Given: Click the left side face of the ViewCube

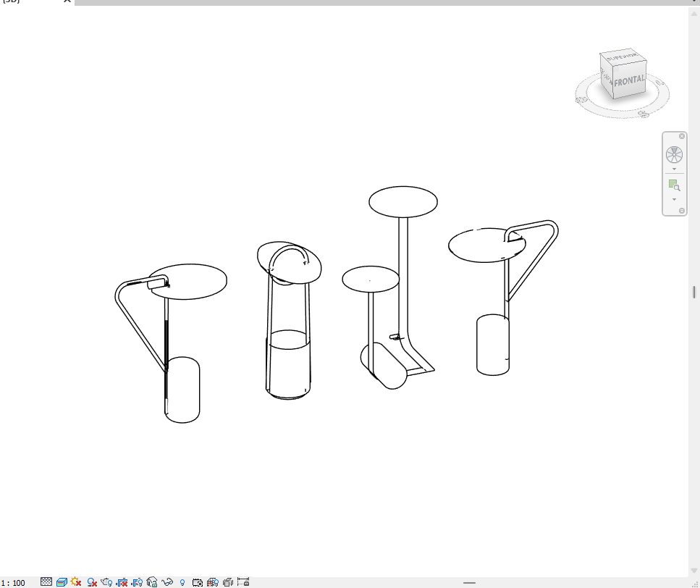Looking at the screenshot, I should [x=607, y=76].
